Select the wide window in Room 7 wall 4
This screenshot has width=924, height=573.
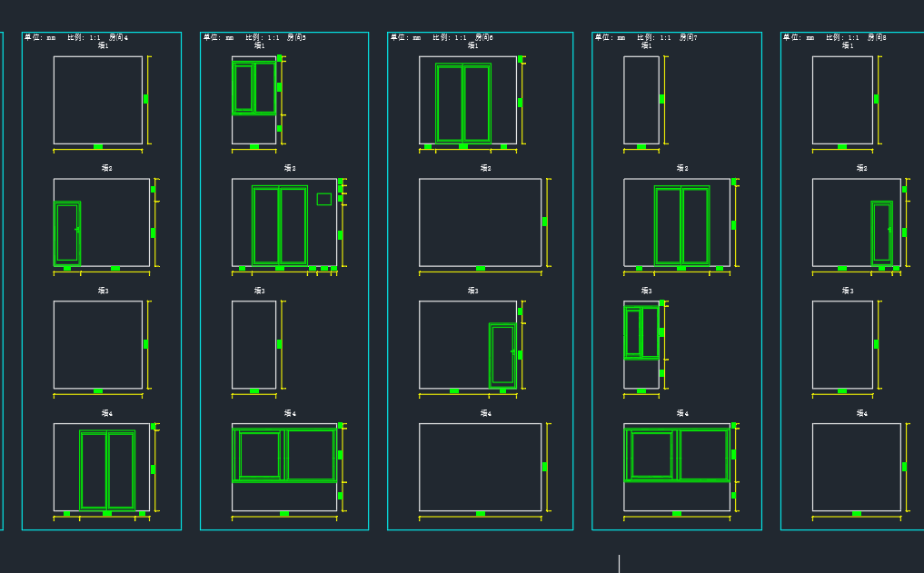click(677, 455)
